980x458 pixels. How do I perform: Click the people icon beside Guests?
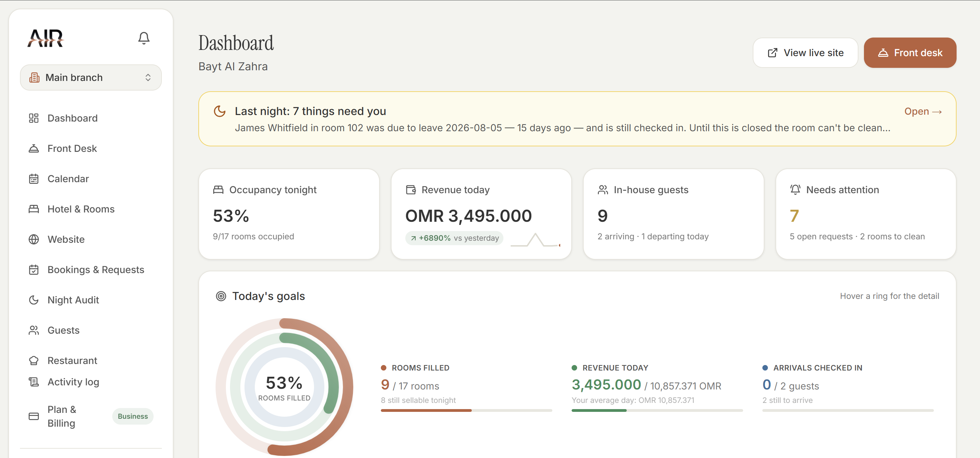click(x=34, y=331)
